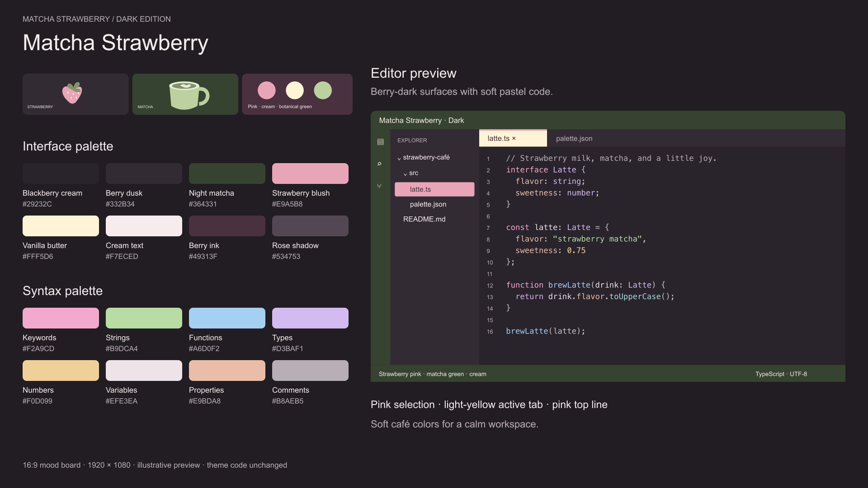Pick the Night matcha swatch

[227, 174]
